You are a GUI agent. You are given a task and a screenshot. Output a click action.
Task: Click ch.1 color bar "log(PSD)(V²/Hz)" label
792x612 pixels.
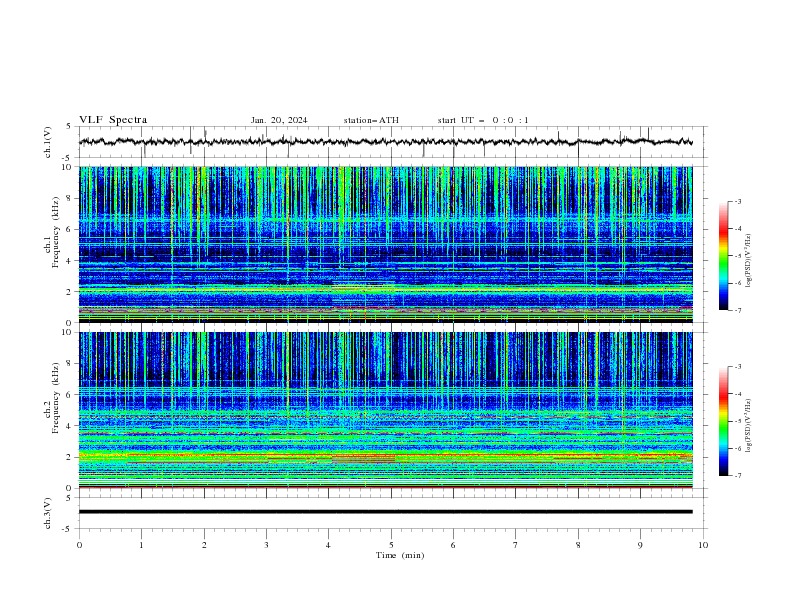coord(748,261)
